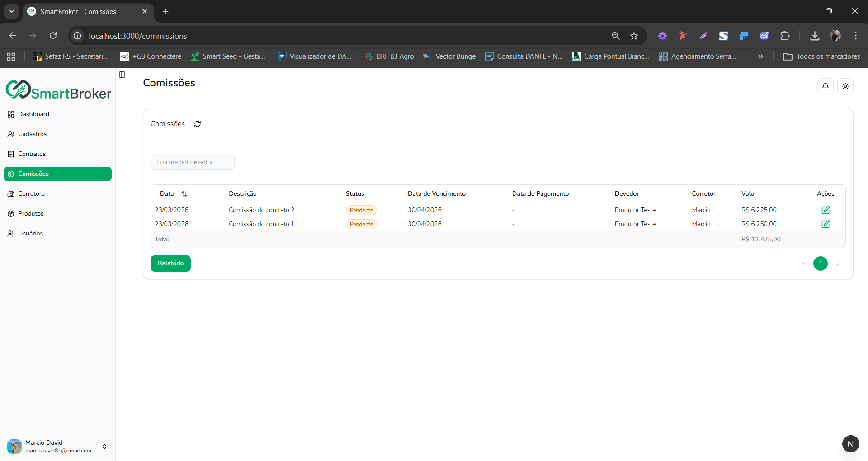Open the browser extensions puzzle icon

click(785, 36)
